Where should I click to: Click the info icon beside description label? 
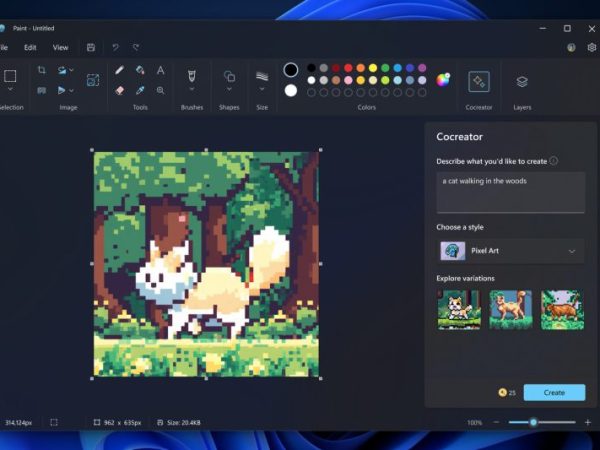tap(553, 161)
